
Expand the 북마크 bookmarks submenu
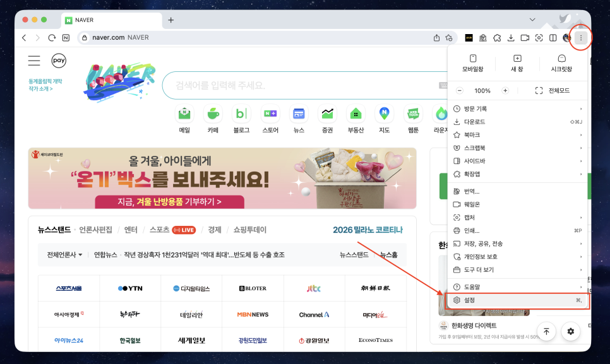(517, 135)
